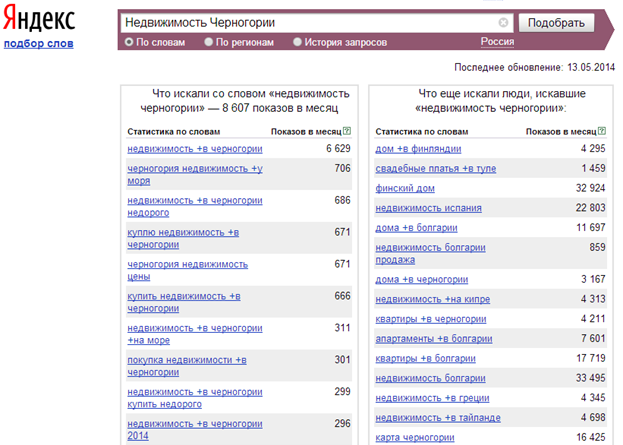Click the Последнее обновление: 13.05.2014 text
The image size is (623, 445).
pyautogui.click(x=534, y=67)
